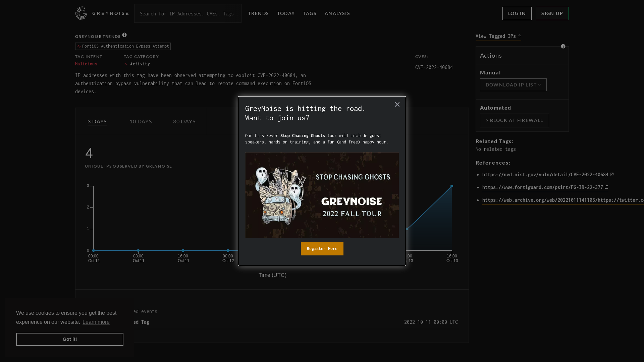Click the info icon beside GreyNoise Trends heading
Image resolution: width=644 pixels, height=362 pixels.
tap(124, 35)
